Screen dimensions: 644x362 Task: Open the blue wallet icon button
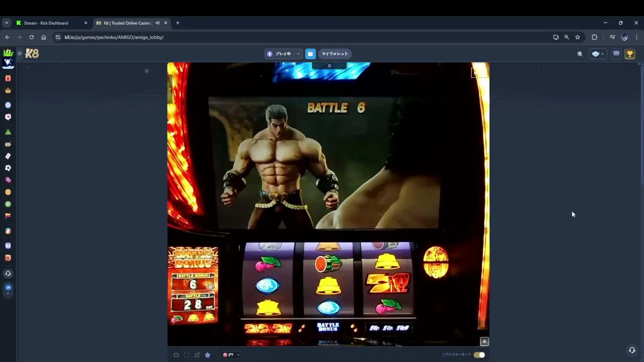[x=310, y=54]
